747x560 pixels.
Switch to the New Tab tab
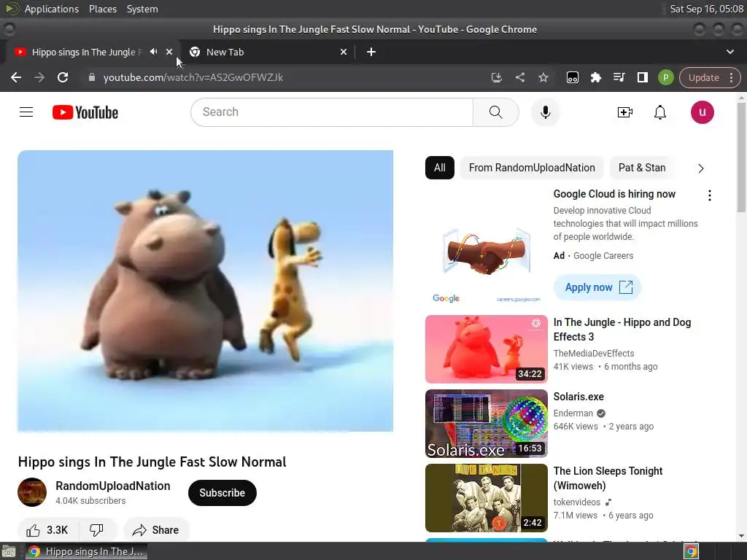[268, 52]
